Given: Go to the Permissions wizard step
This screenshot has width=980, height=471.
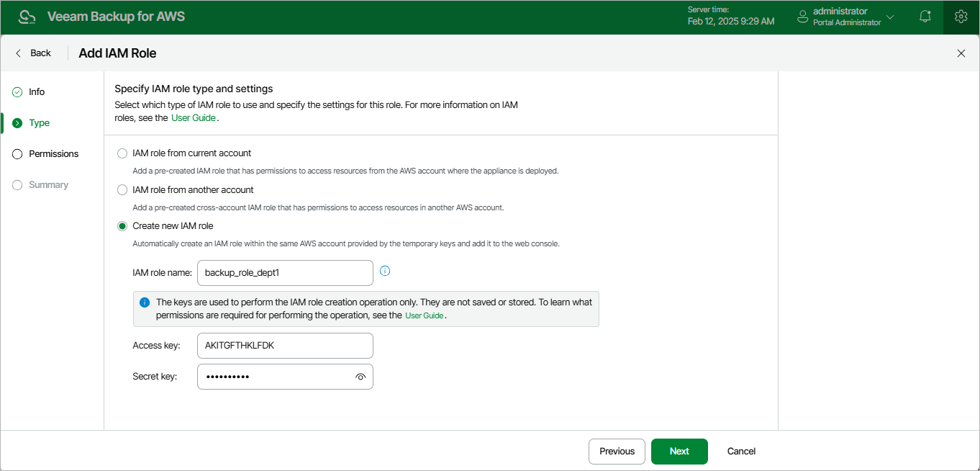Looking at the screenshot, I should coord(53,154).
